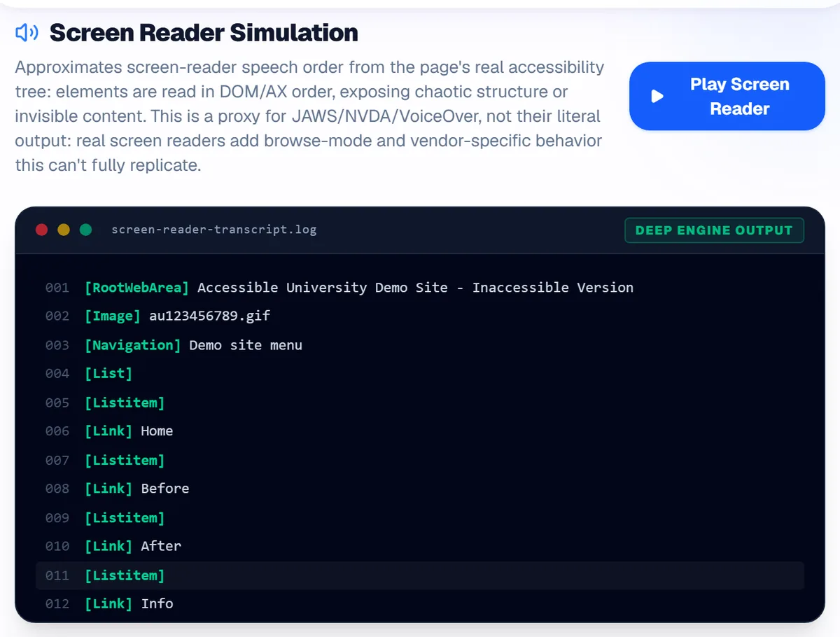
Task: Select line 009 Listitem entry
Action: point(420,517)
